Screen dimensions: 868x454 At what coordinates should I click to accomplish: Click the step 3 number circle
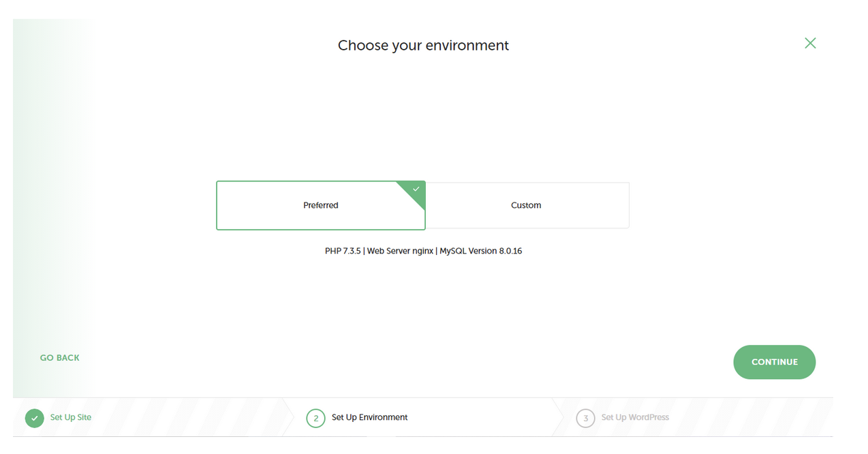[585, 418]
